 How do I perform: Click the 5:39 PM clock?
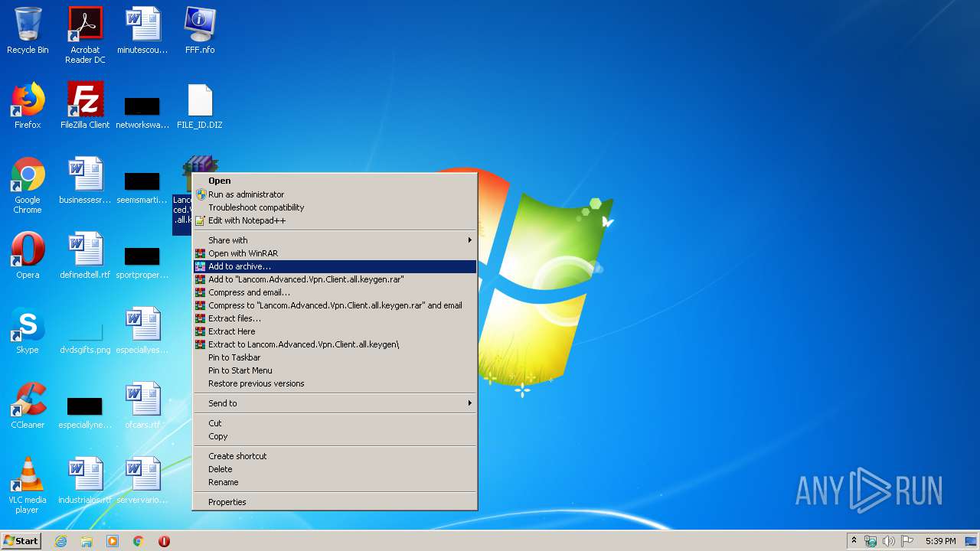coord(940,541)
